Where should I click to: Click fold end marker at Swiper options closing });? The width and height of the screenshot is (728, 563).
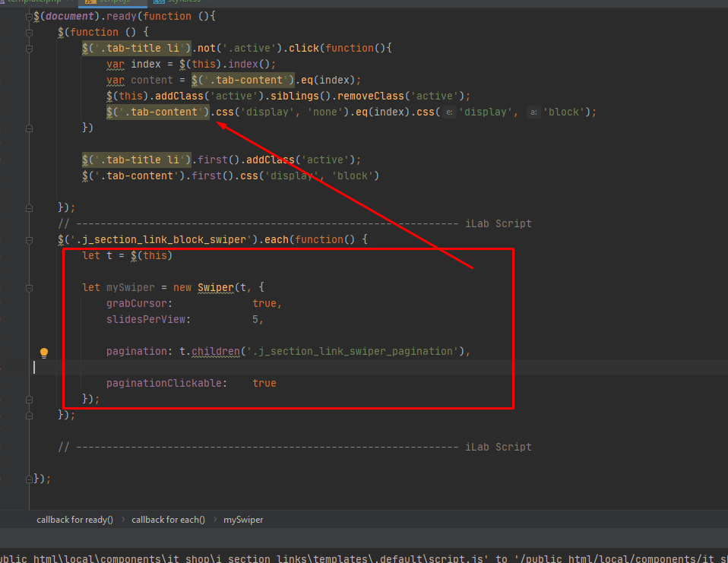[29, 400]
